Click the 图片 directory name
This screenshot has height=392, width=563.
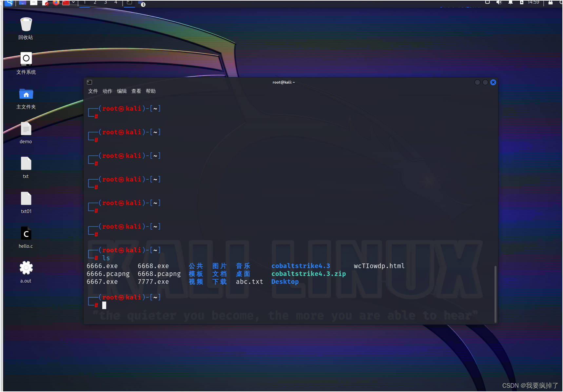point(220,266)
